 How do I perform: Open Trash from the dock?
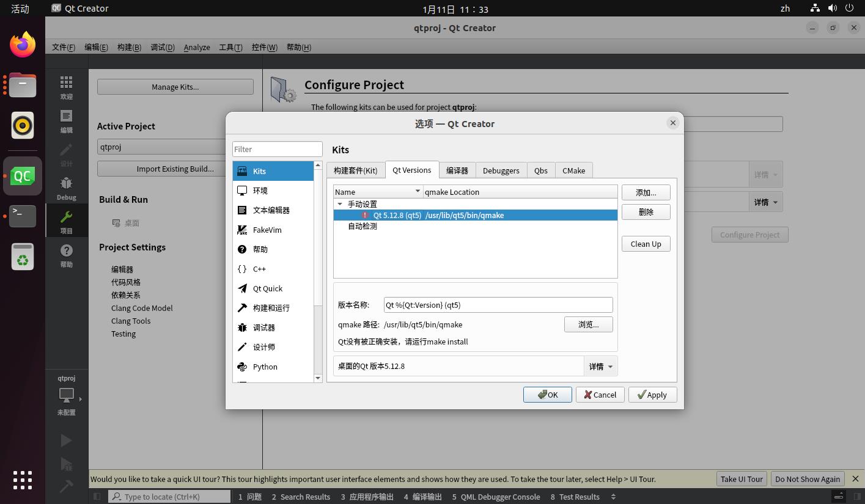click(x=23, y=257)
